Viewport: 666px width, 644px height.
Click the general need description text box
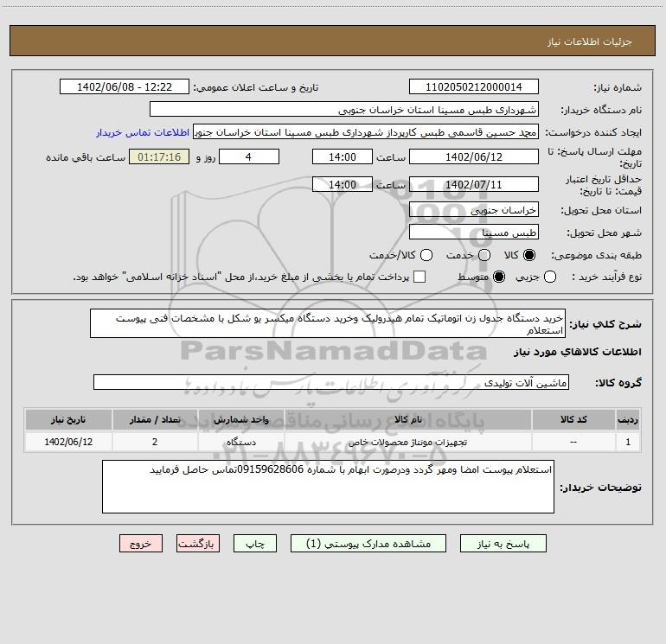click(x=328, y=323)
